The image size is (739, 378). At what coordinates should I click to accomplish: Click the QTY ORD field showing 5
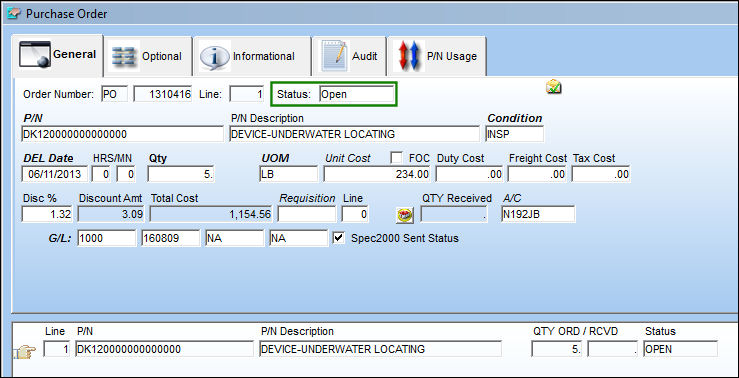click(557, 349)
